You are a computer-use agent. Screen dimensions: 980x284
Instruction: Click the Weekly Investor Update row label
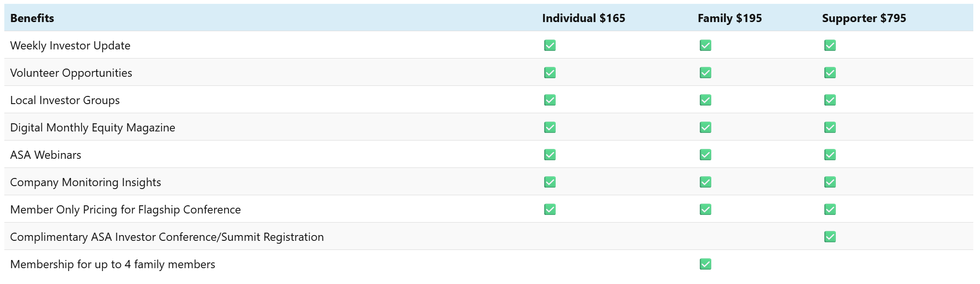tap(70, 46)
